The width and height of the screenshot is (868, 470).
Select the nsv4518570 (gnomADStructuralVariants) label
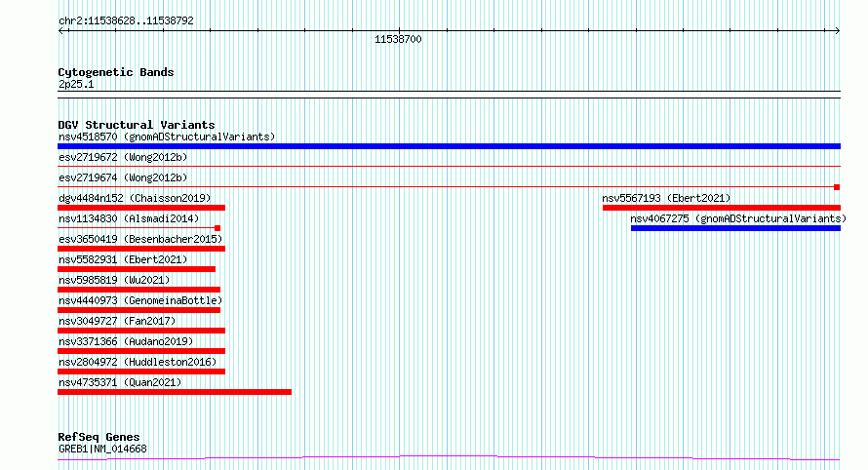click(167, 137)
